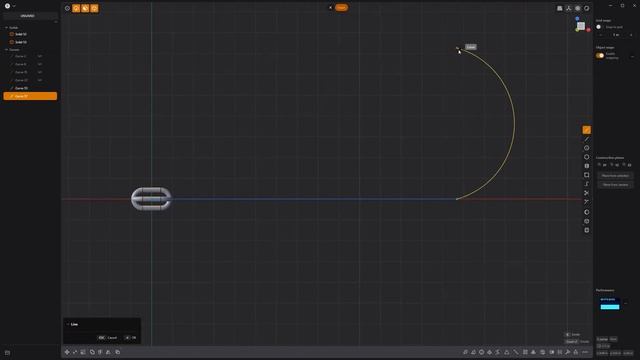Click first viewport header icon at top right

560,8
